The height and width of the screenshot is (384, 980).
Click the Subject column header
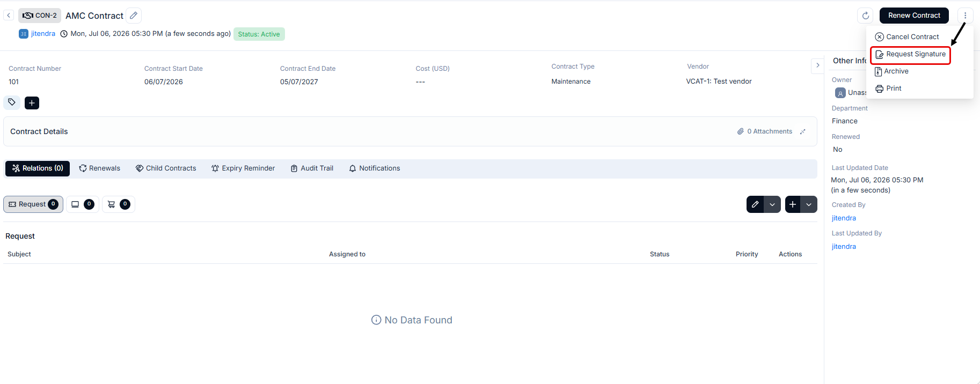point(19,254)
